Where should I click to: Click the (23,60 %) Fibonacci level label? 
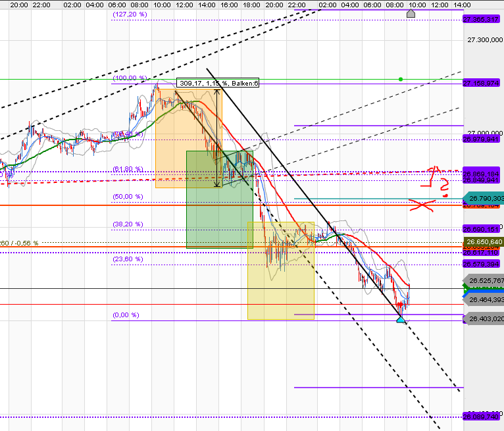128,259
